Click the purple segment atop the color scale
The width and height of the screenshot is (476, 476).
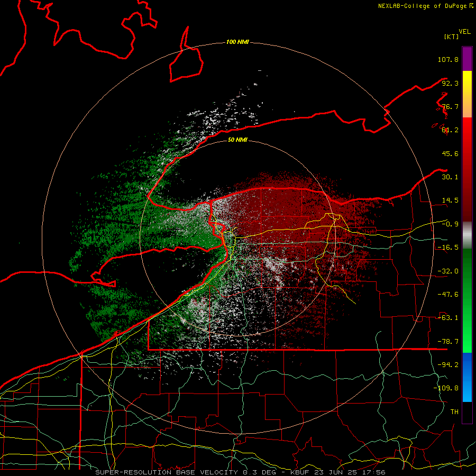467,59
